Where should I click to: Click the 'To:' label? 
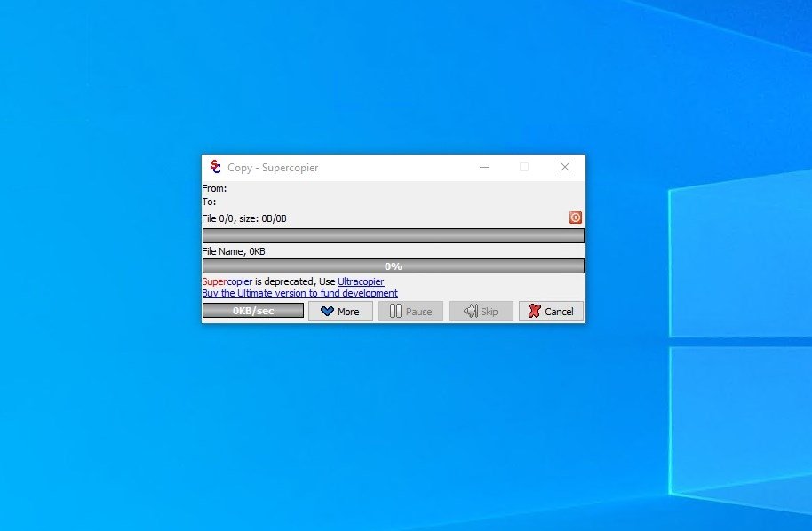(x=209, y=202)
